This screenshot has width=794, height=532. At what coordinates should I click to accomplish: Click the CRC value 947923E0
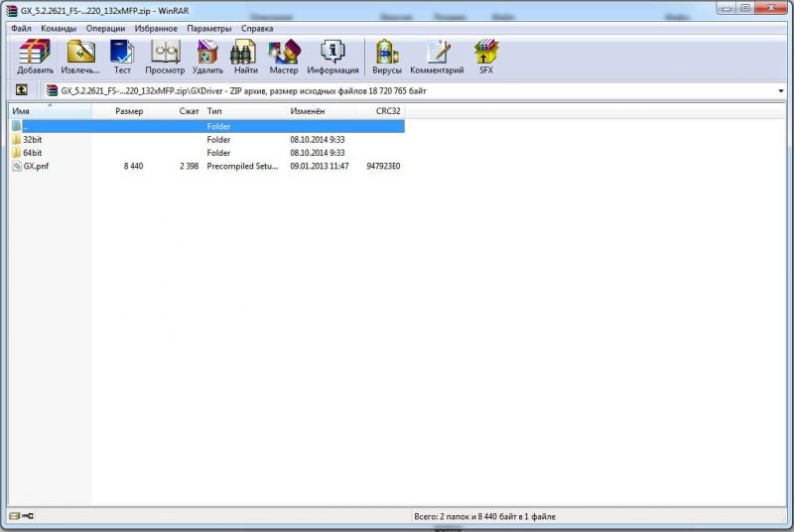(383, 166)
